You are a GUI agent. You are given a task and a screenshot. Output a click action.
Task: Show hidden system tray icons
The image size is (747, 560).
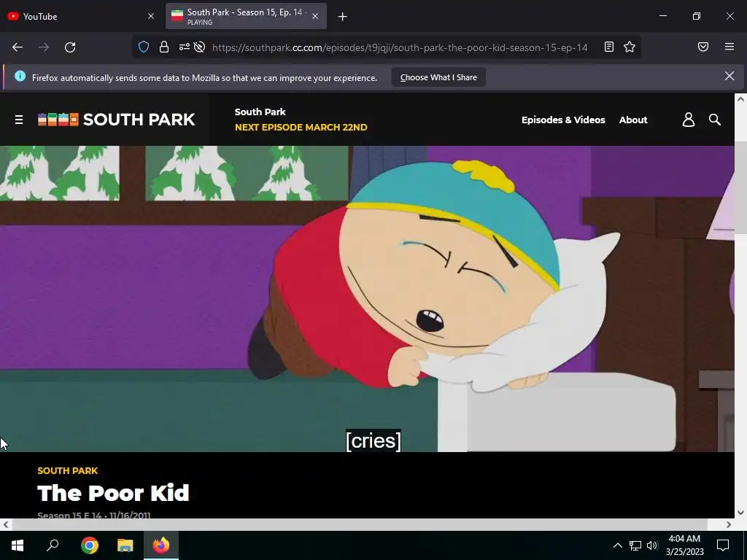617,545
